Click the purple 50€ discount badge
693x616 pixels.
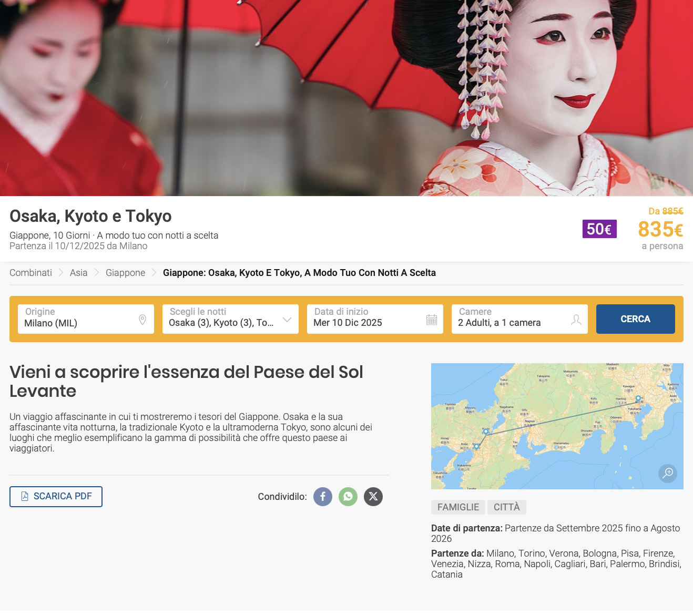point(599,229)
